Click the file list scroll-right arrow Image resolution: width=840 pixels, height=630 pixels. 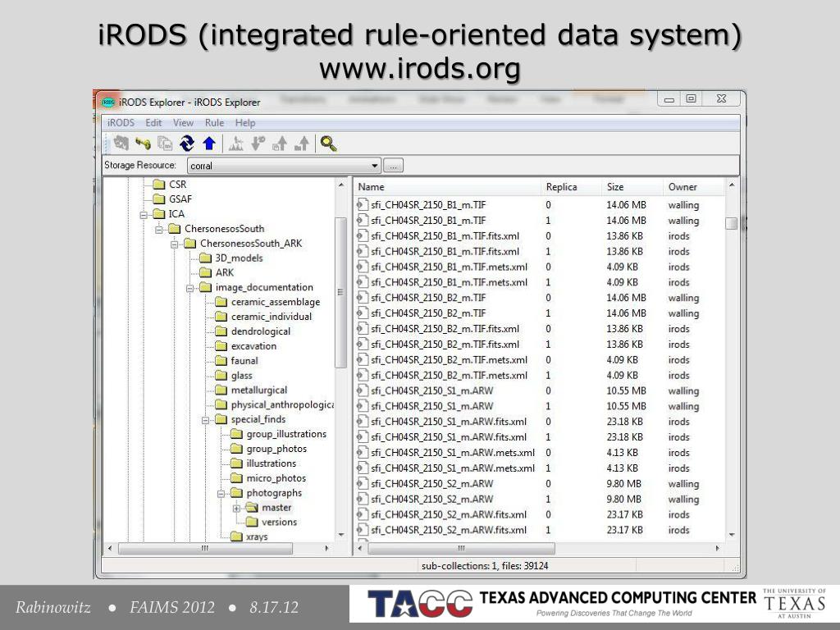[x=717, y=549]
